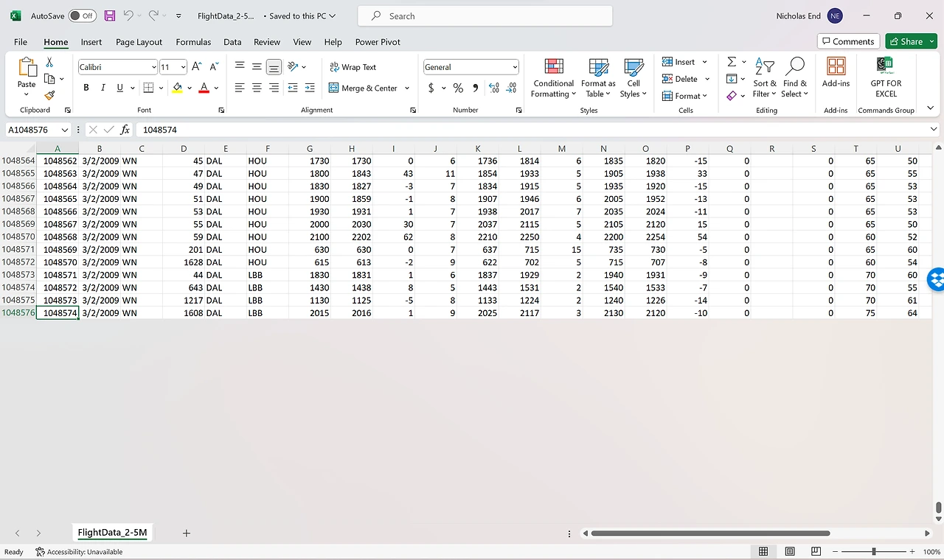Click the horizontal scrollbar thumb

pyautogui.click(x=710, y=533)
